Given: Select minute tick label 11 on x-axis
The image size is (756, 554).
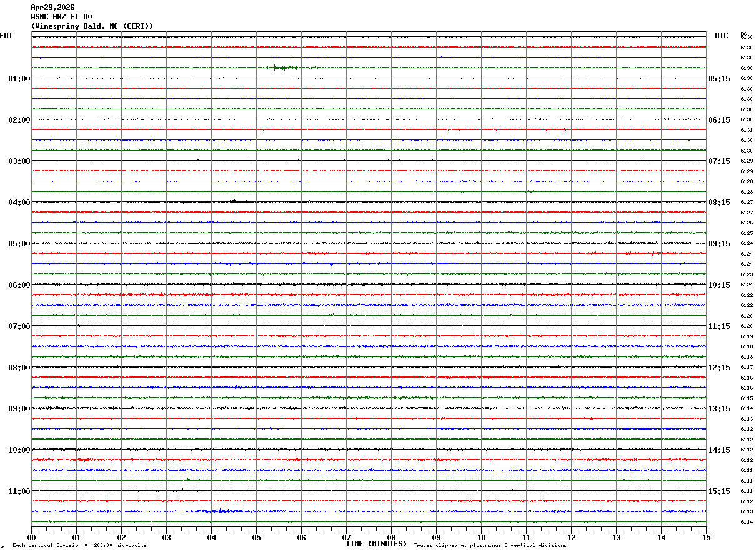Looking at the screenshot, I should coord(526,538).
